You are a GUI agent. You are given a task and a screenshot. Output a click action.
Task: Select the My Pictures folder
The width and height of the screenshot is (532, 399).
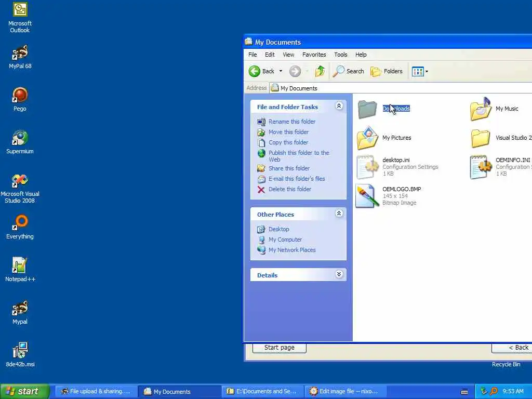pyautogui.click(x=384, y=138)
